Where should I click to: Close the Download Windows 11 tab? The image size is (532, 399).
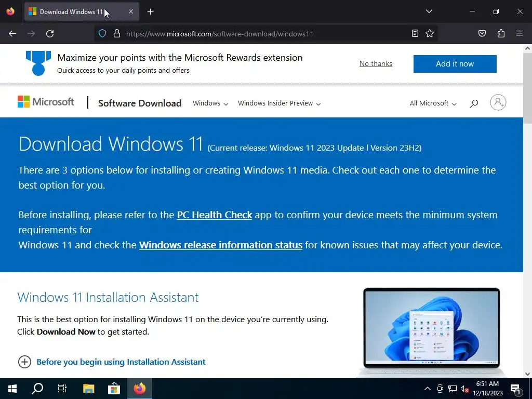131,11
